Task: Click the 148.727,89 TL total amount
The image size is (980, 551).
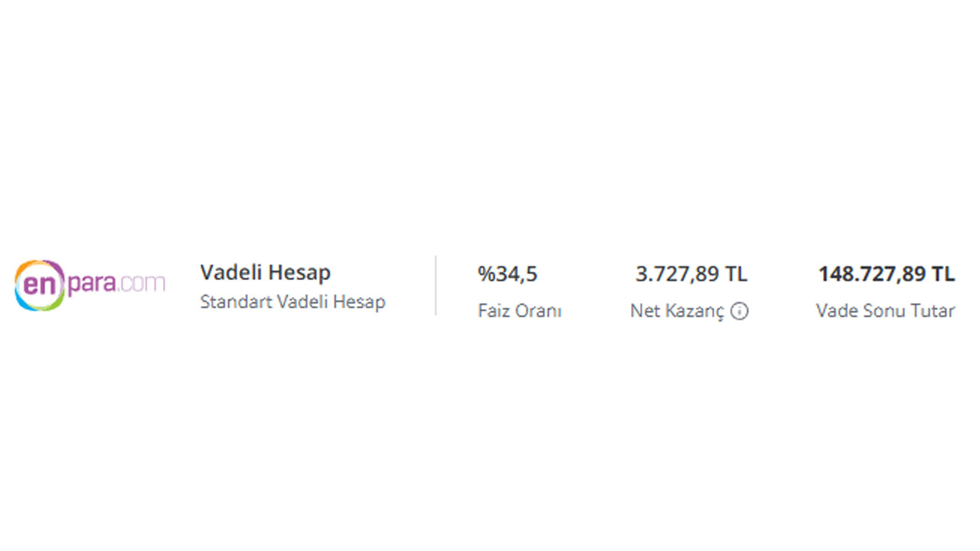Action: [886, 274]
